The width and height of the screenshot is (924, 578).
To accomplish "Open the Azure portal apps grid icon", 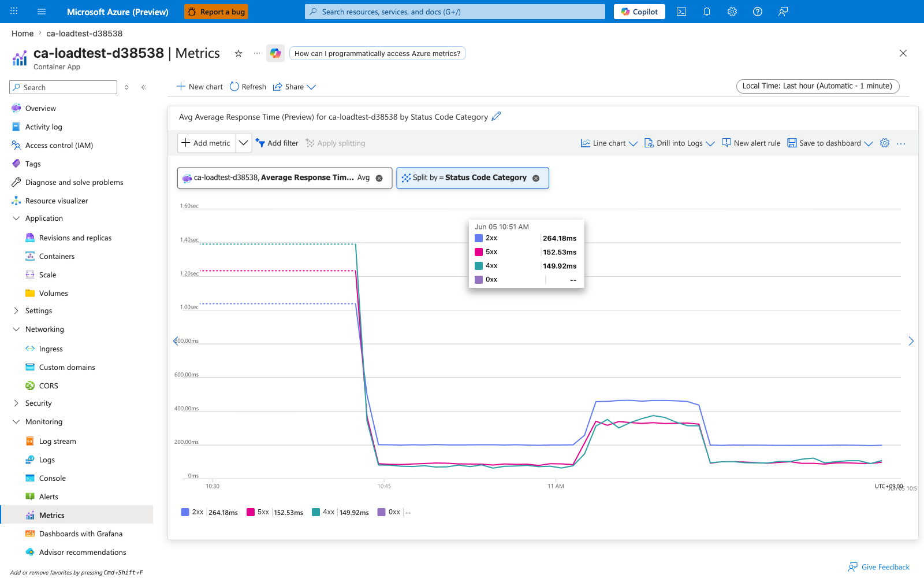I will [14, 12].
